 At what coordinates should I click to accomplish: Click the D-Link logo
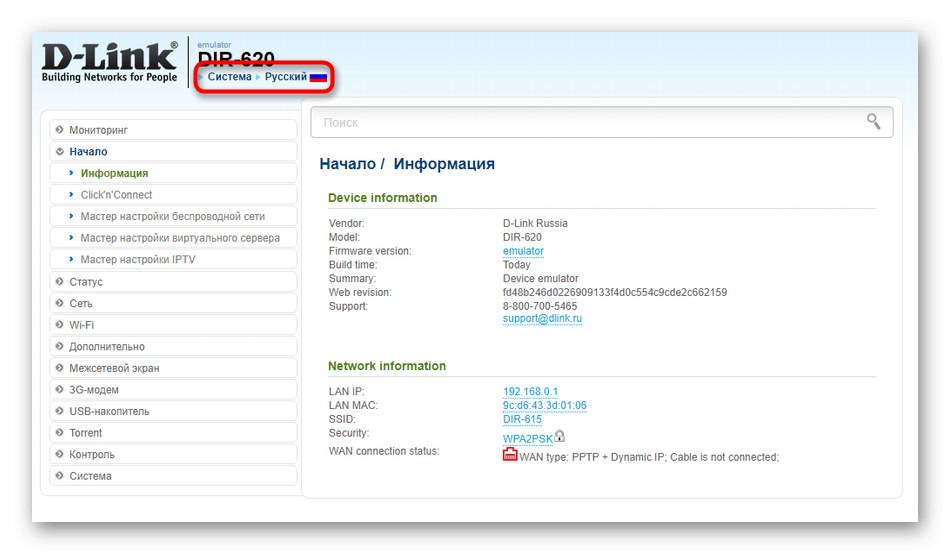pyautogui.click(x=110, y=62)
